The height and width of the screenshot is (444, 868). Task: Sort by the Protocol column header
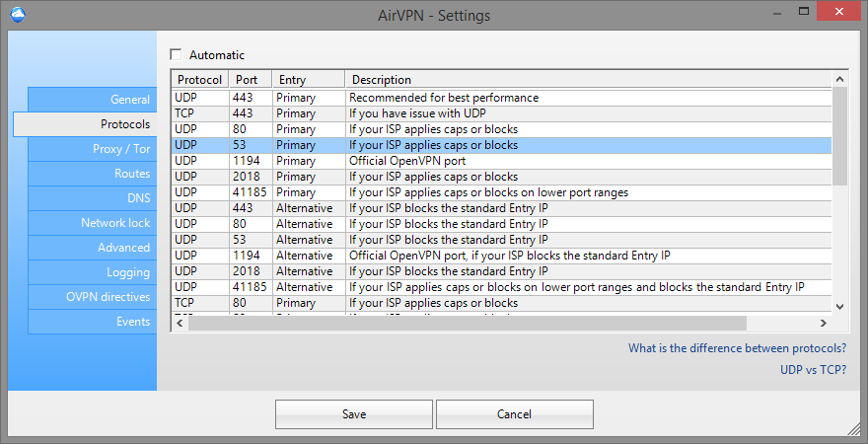pos(200,80)
